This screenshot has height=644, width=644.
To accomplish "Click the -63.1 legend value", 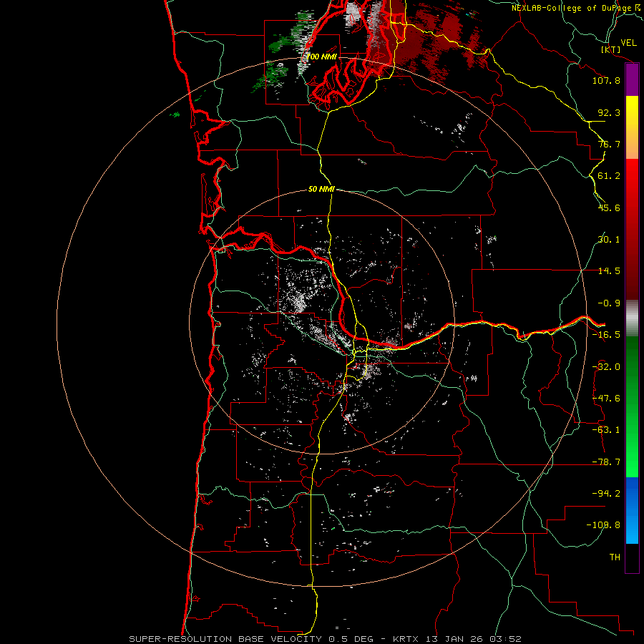I will [606, 430].
